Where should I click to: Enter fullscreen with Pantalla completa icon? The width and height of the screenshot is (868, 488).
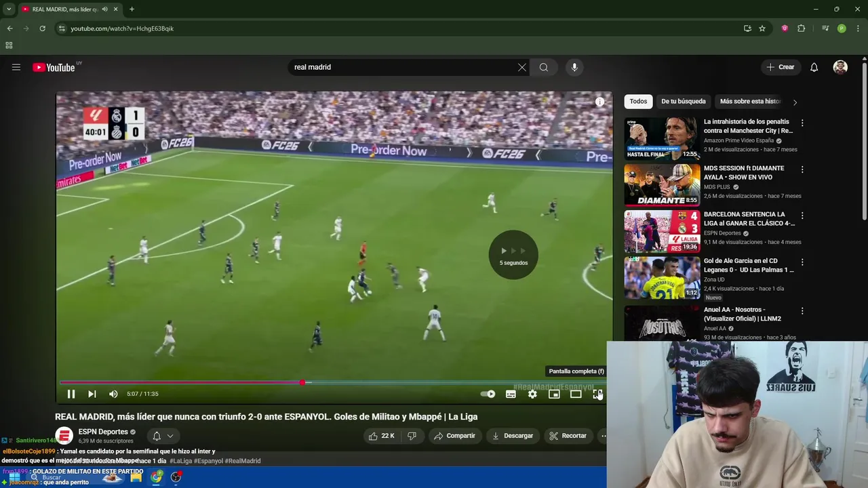(x=597, y=394)
